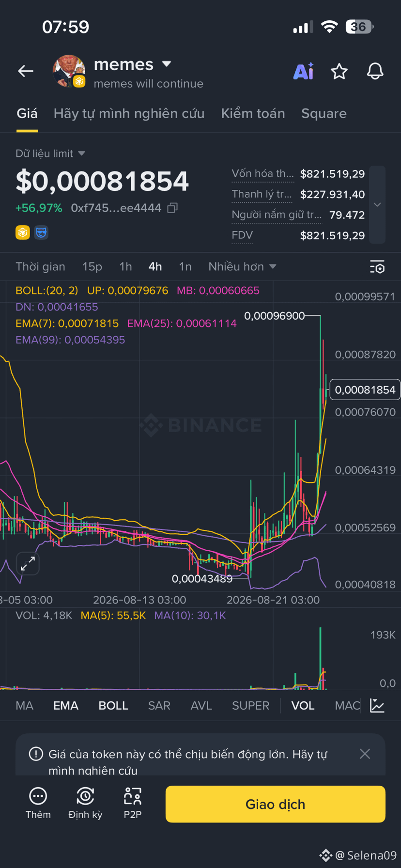The width and height of the screenshot is (401, 868).
Task: Open the memes token selector dropdown
Action: [167, 64]
